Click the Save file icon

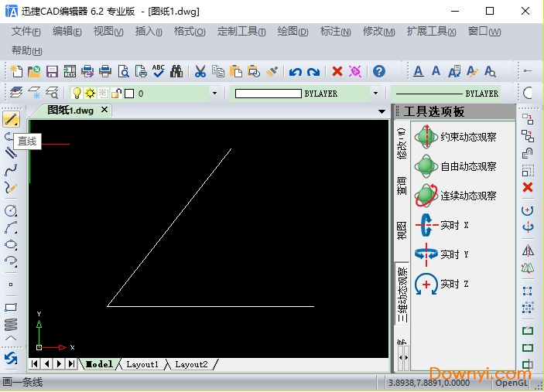[x=53, y=71]
